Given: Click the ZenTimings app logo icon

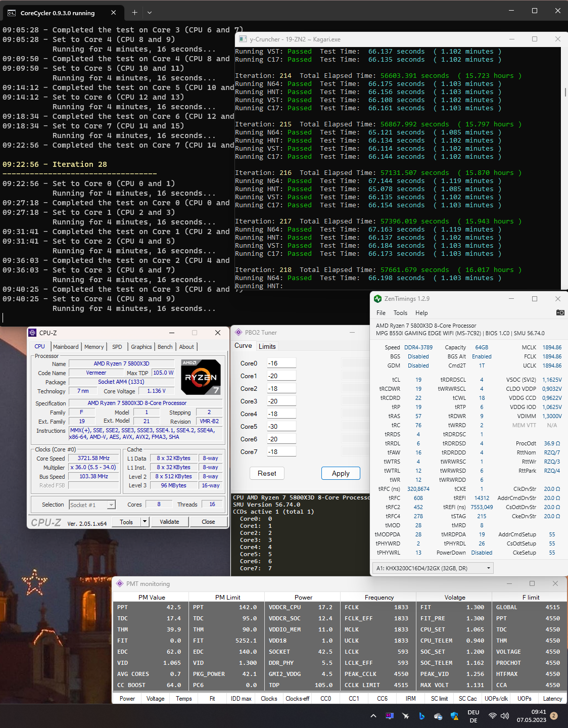Looking at the screenshot, I should (377, 299).
